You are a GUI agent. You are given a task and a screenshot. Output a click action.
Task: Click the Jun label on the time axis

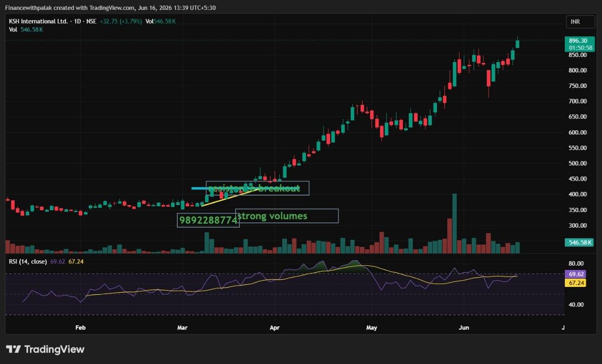pos(464,328)
